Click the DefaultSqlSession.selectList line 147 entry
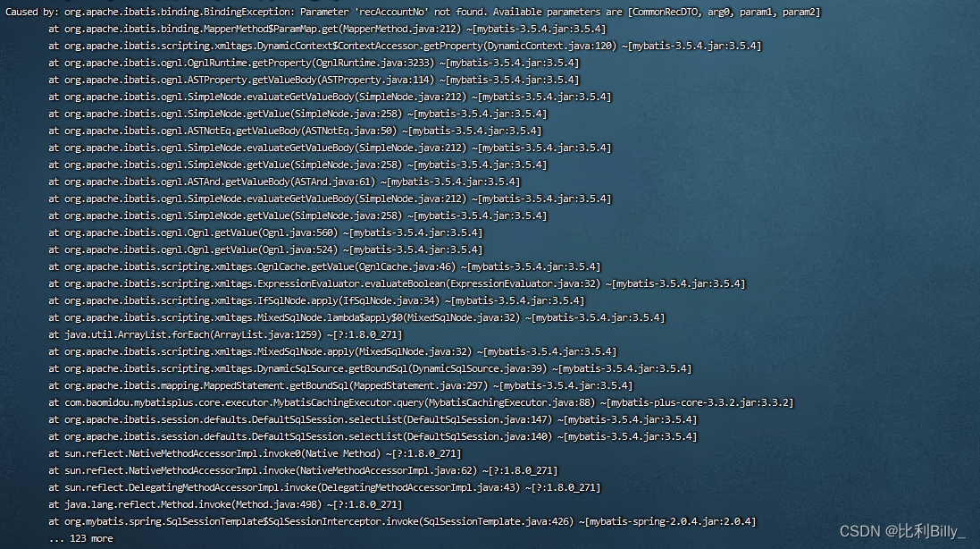The width and height of the screenshot is (980, 549). [373, 419]
